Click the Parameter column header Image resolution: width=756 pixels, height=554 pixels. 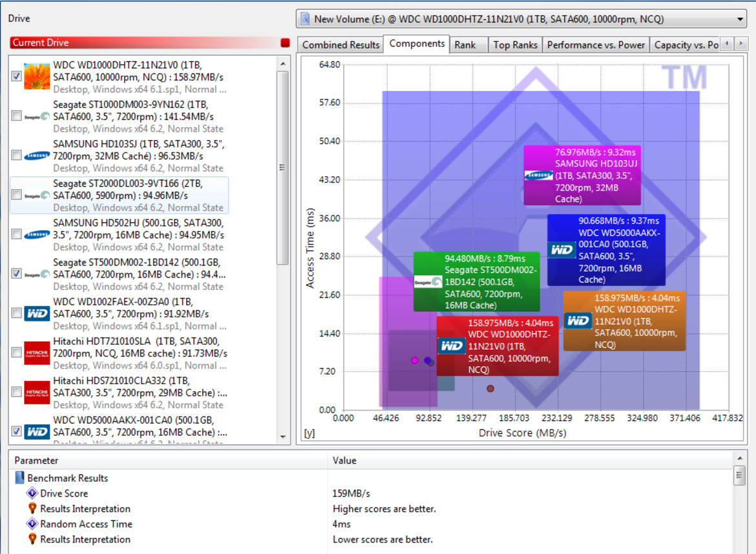[x=168, y=460]
